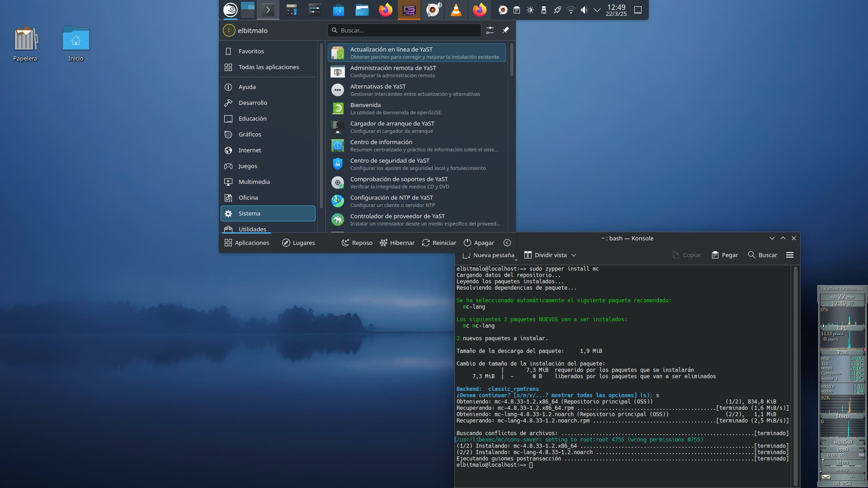Click Pegar in the Konsole toolbar
This screenshot has height=488, width=868.
(x=725, y=255)
